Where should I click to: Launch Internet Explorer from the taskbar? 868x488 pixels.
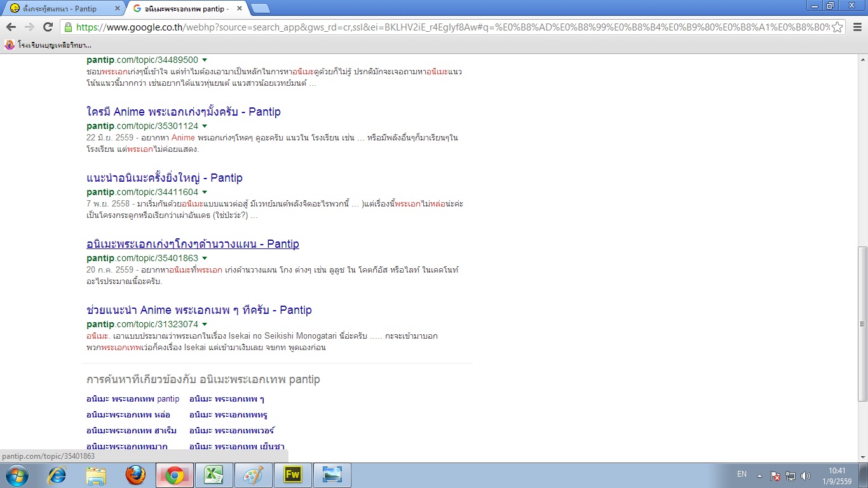tap(58, 475)
